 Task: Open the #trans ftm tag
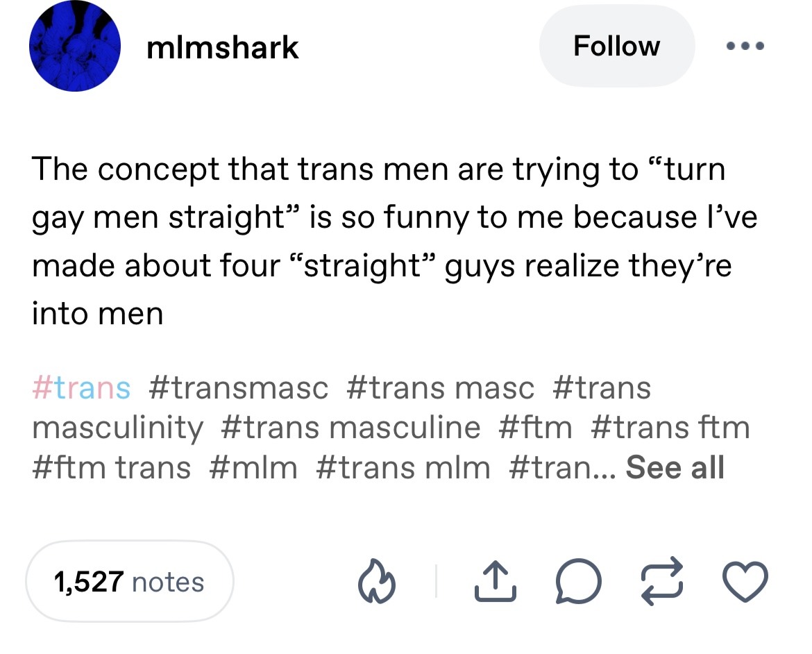pyautogui.click(x=670, y=428)
